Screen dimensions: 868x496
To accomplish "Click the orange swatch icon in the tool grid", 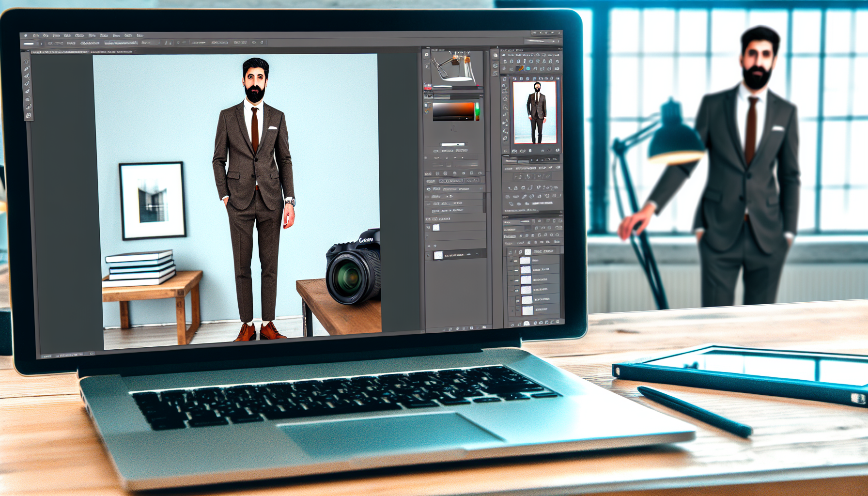I will [x=520, y=69].
